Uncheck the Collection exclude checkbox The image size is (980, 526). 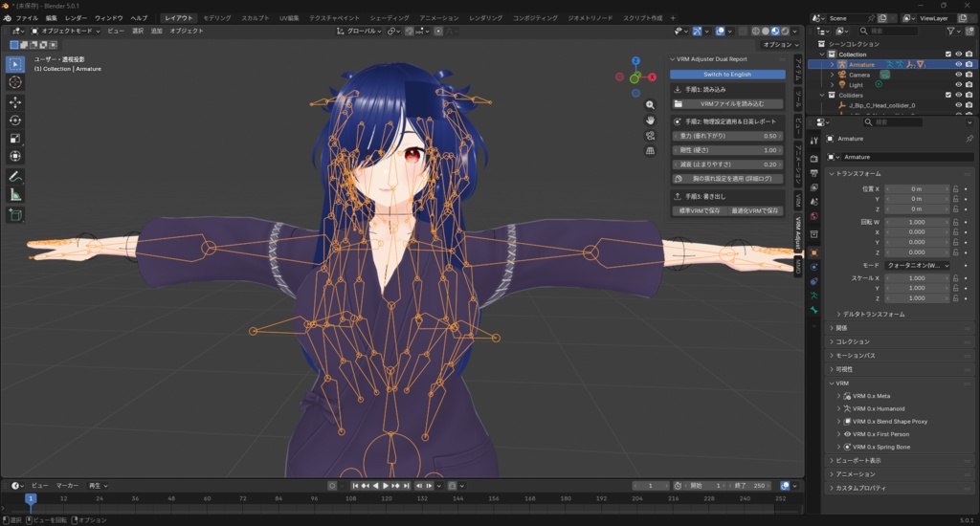pyautogui.click(x=948, y=55)
